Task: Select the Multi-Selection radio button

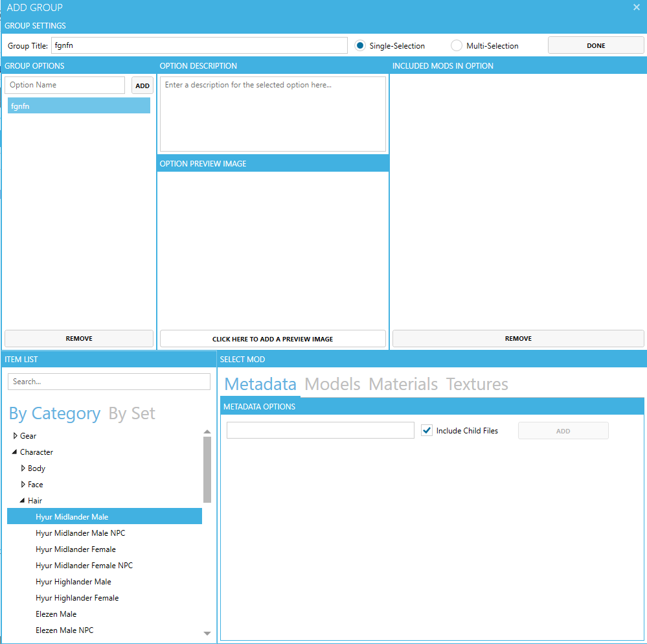Action: 457,45
